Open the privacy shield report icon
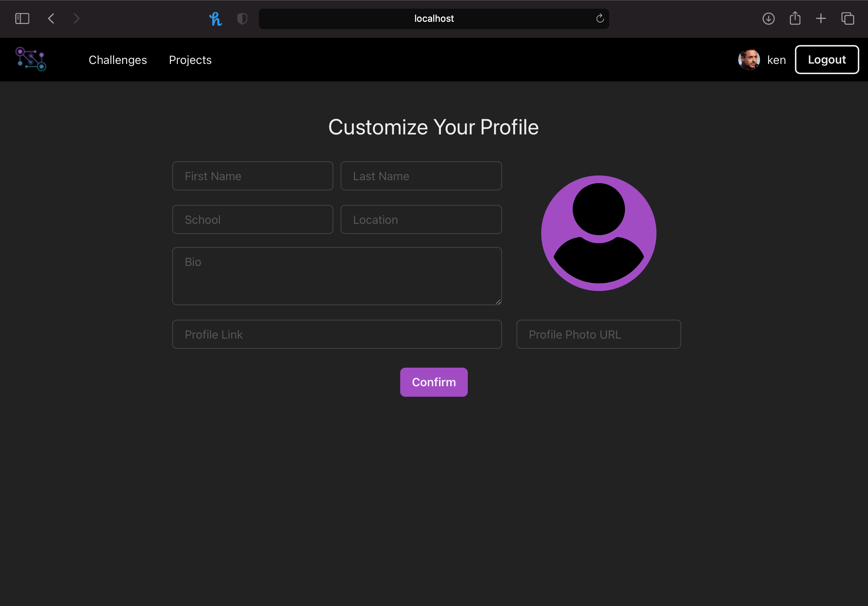The width and height of the screenshot is (868, 606). 242,19
